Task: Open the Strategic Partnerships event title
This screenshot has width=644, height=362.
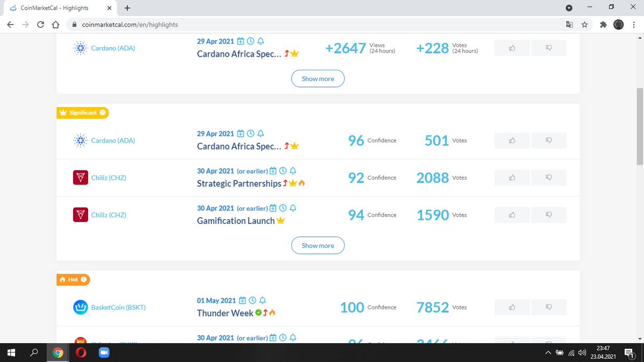Action: [x=239, y=183]
